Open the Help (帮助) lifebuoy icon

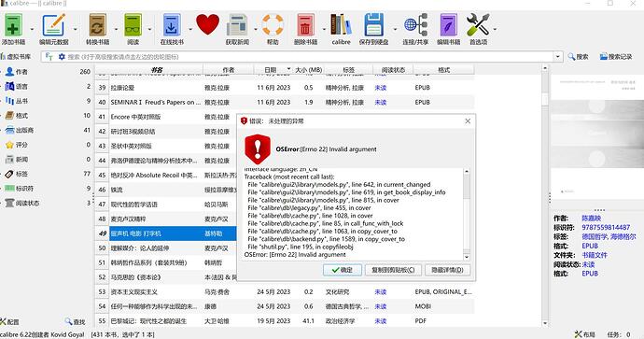pos(273,24)
